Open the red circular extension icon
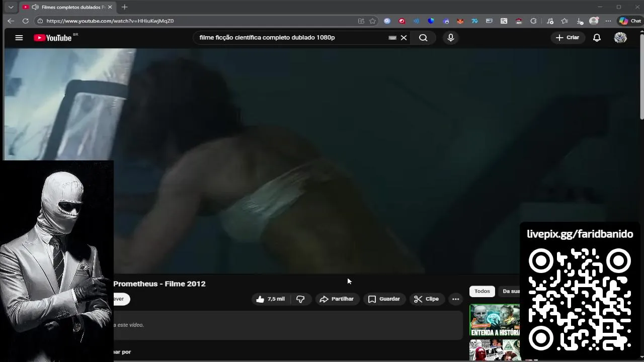 (x=401, y=21)
